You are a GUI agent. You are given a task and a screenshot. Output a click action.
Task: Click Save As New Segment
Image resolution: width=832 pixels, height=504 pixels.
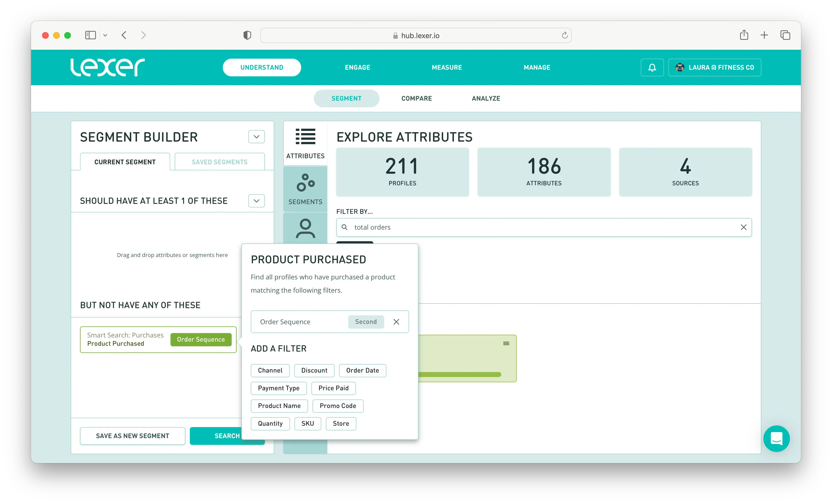132,436
